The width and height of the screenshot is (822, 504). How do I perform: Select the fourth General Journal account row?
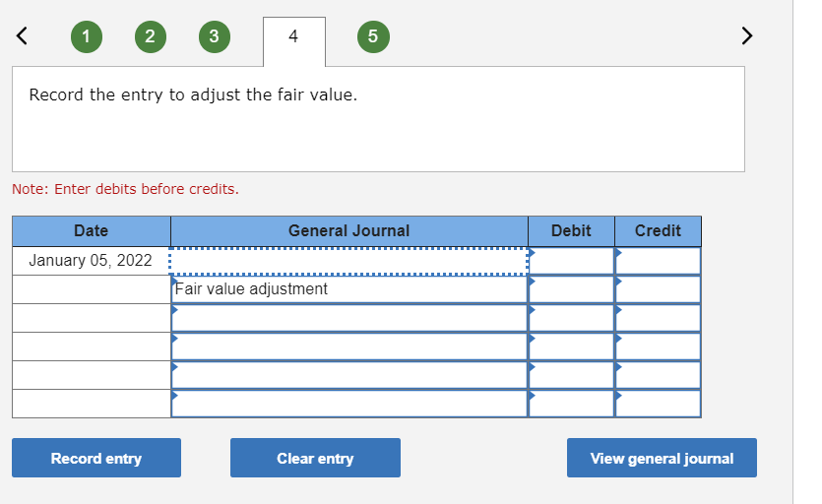(349, 346)
